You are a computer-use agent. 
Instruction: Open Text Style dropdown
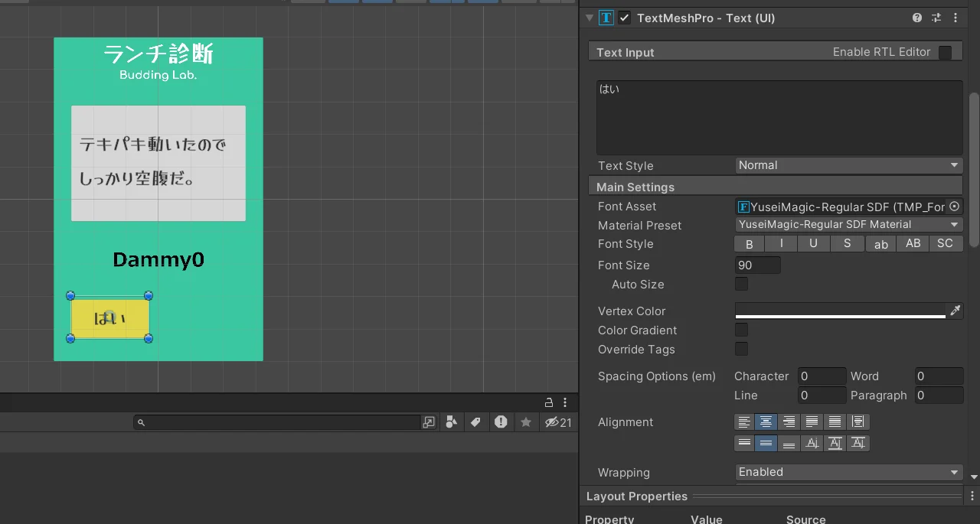point(848,165)
